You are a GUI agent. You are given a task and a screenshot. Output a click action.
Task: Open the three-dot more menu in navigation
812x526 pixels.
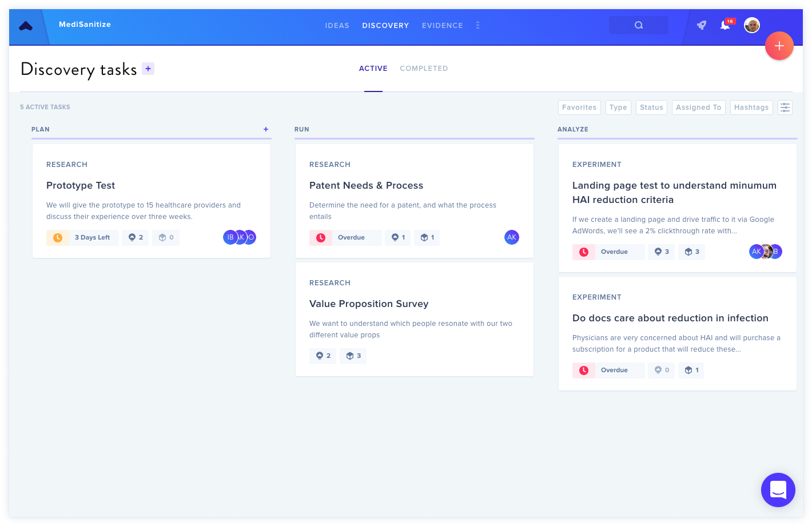[478, 25]
